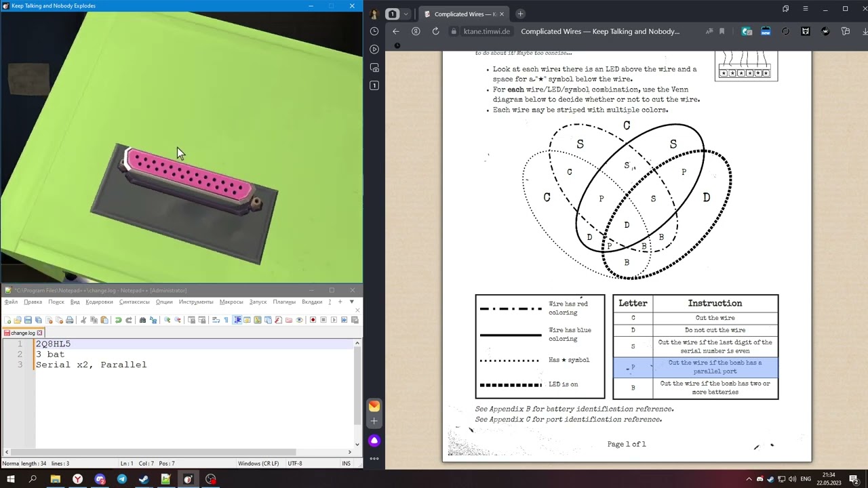Close the change.log document tab
The image size is (868, 488).
(x=40, y=333)
